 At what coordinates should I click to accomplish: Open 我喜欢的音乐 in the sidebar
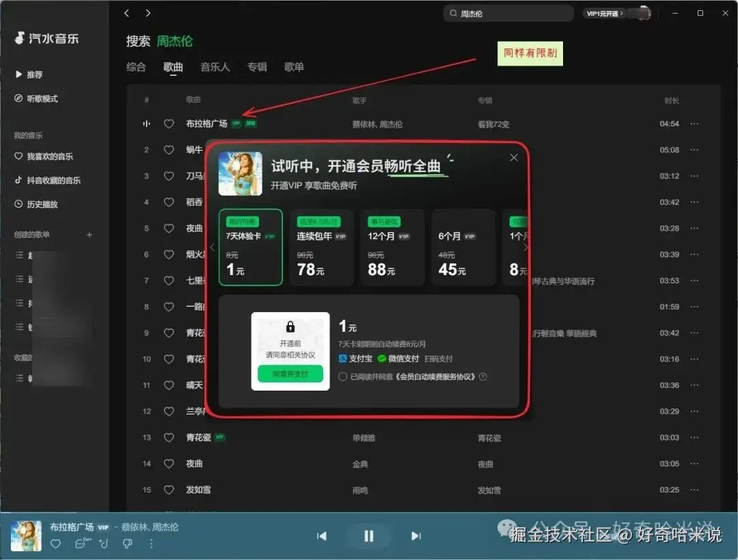pyautogui.click(x=44, y=156)
